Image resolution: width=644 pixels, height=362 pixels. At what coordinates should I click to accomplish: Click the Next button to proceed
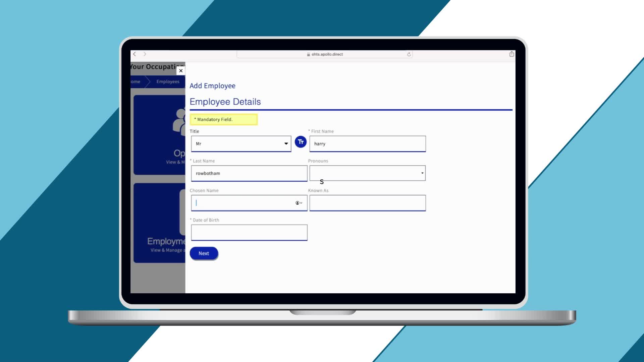tap(204, 253)
